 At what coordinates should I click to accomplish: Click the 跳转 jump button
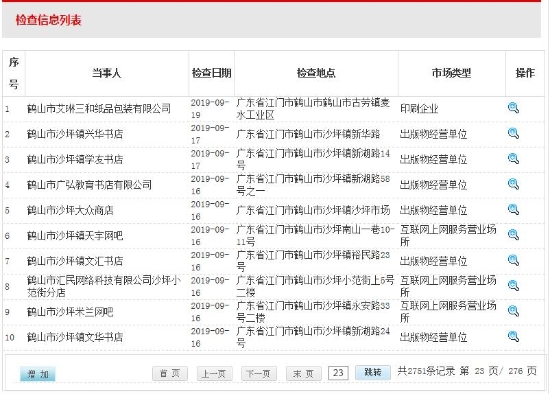coord(373,372)
